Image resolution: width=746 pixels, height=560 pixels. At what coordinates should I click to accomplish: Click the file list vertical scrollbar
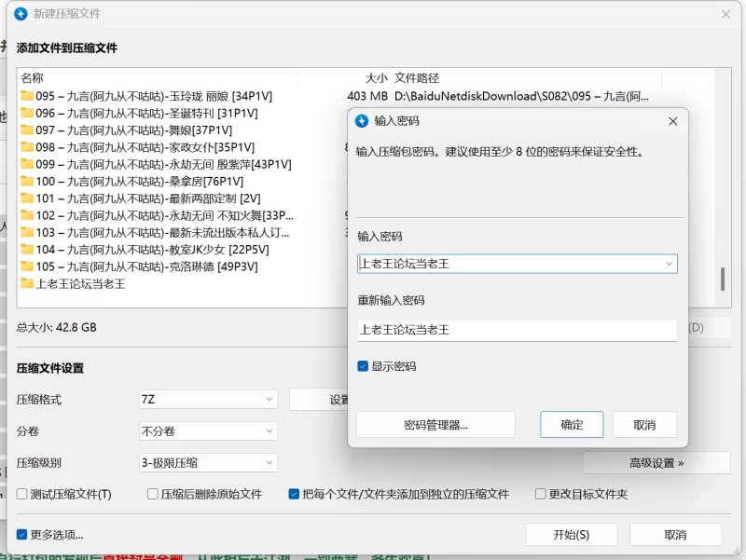[721, 280]
